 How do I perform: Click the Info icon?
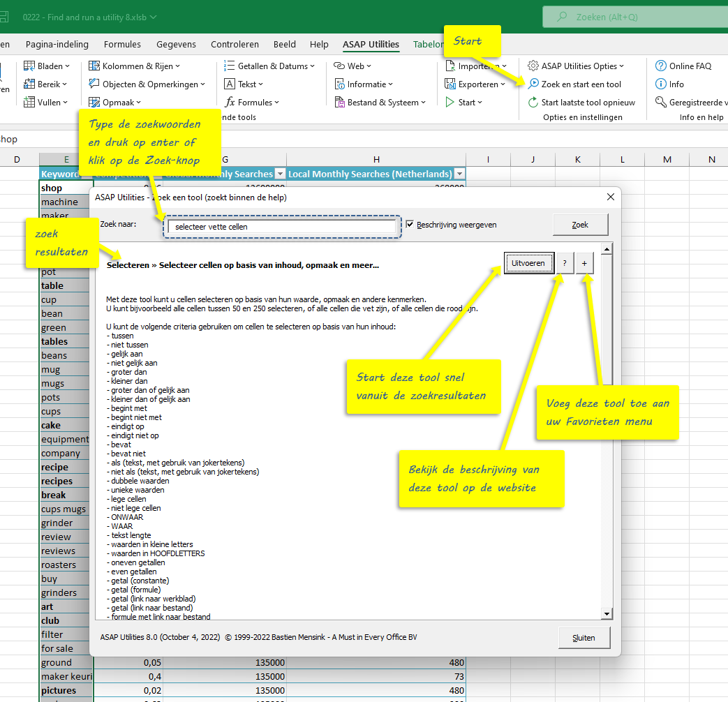(661, 84)
